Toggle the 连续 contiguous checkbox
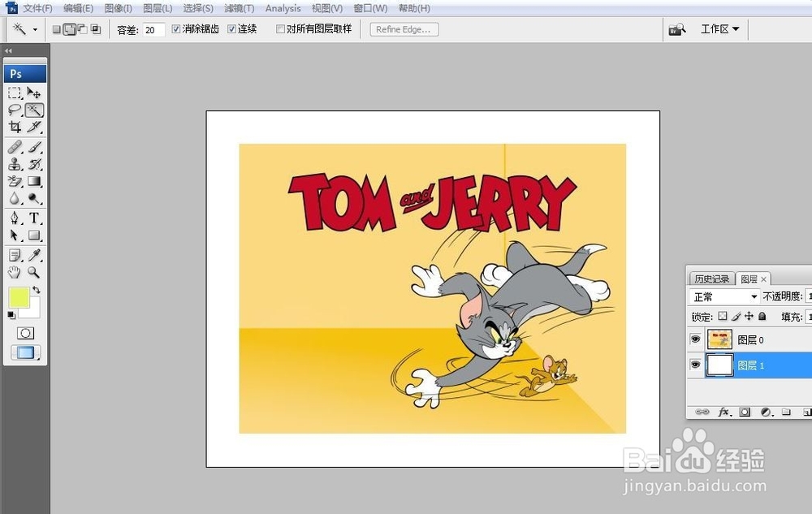This screenshot has height=514, width=812. (231, 29)
